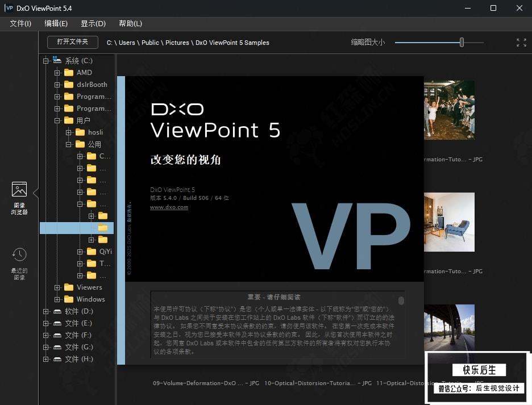This screenshot has width=532, height=405.
Task: Select the 系统 (C:) drive icon
Action: click(57, 60)
